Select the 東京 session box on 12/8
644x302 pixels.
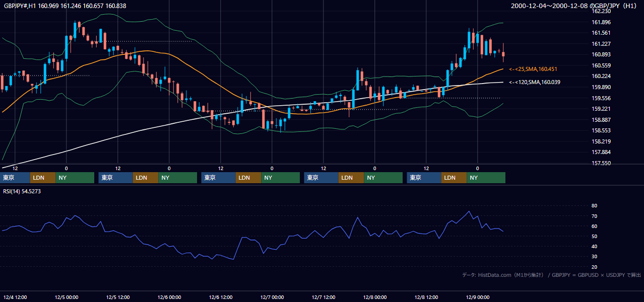424,178
